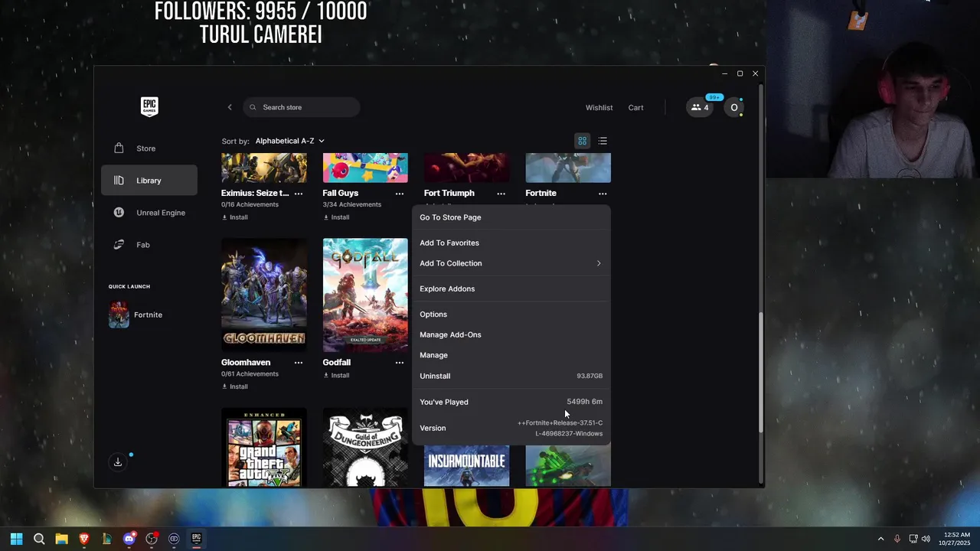Install Eximius: Seize the Frontline
This screenshot has height=551, width=980.
[x=235, y=217]
